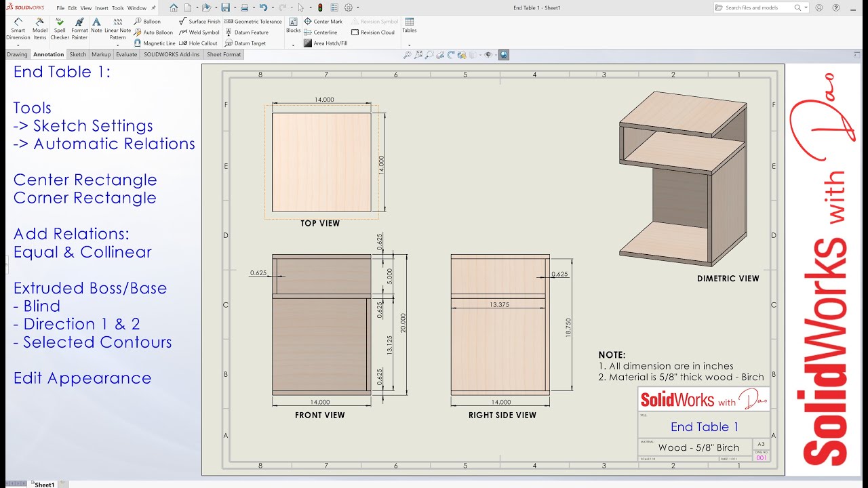
Task: Expand the Blocks dropdown arrow
Action: 293,45
